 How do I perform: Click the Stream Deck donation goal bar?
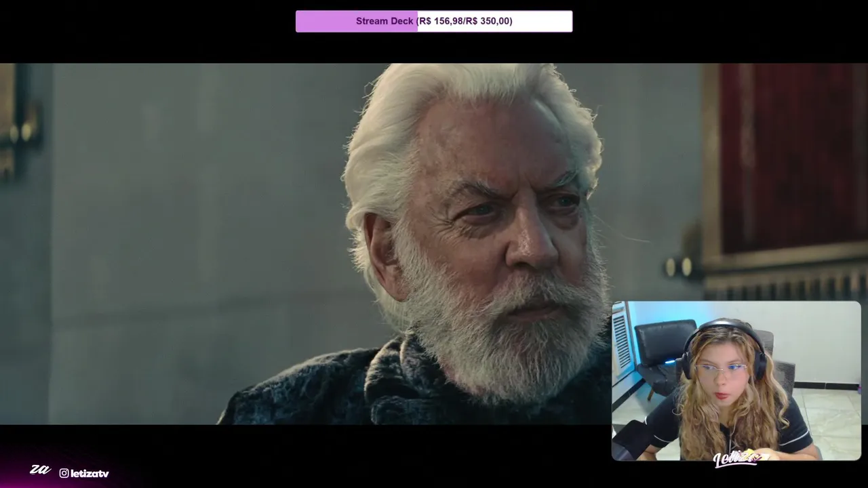coord(434,21)
